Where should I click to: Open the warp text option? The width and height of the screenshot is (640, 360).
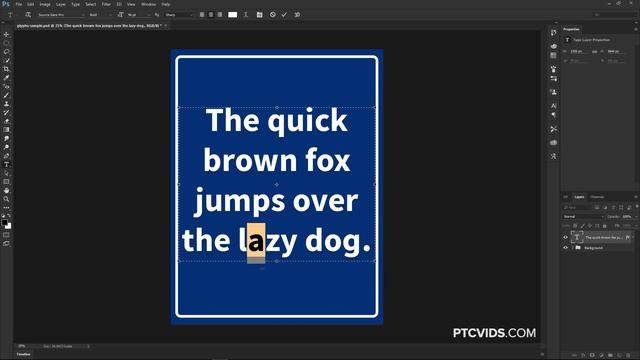coord(246,15)
